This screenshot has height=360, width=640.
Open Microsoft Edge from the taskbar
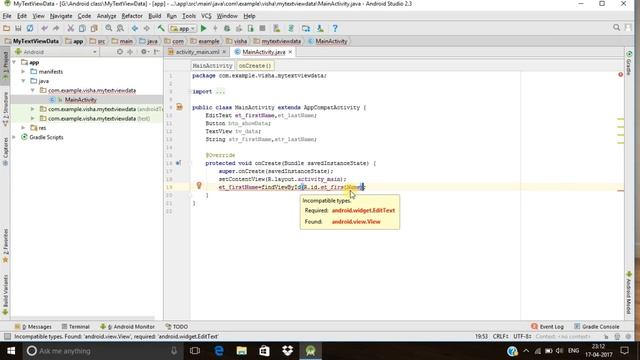[219, 351]
